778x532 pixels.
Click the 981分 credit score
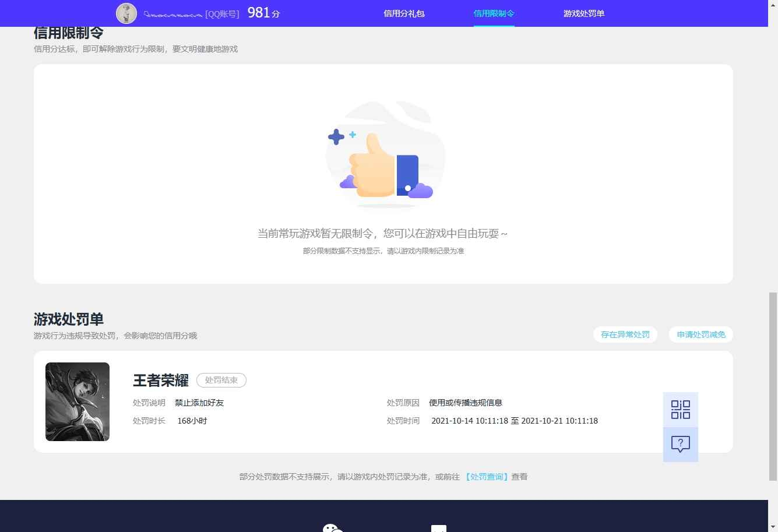tap(263, 13)
